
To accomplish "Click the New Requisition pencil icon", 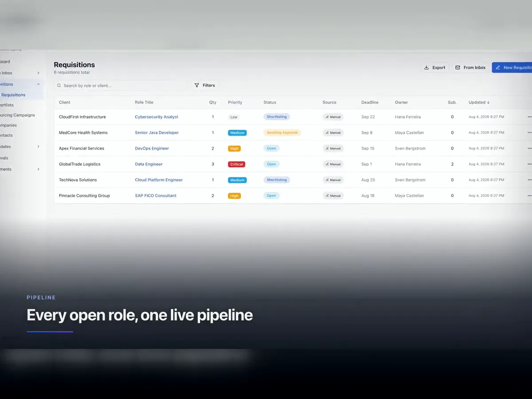I will [x=498, y=67].
